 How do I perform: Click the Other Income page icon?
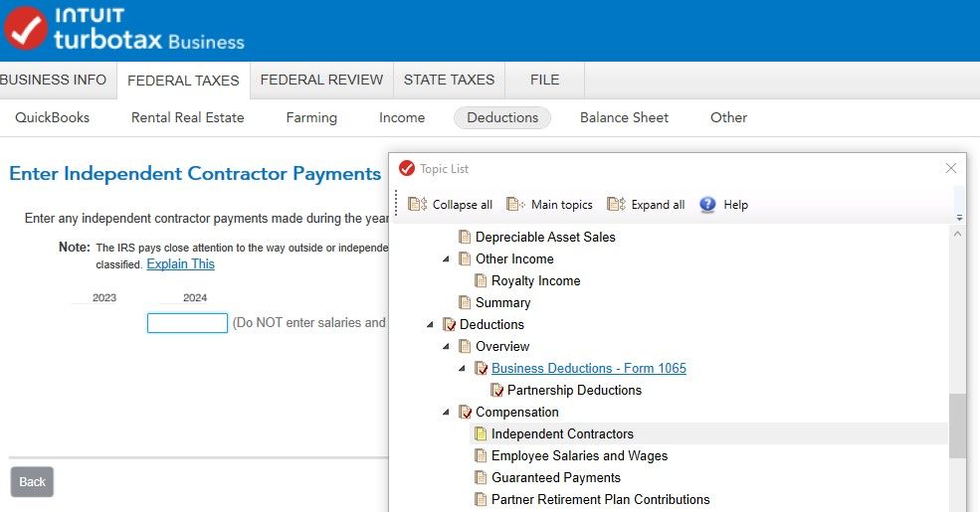pyautogui.click(x=465, y=259)
